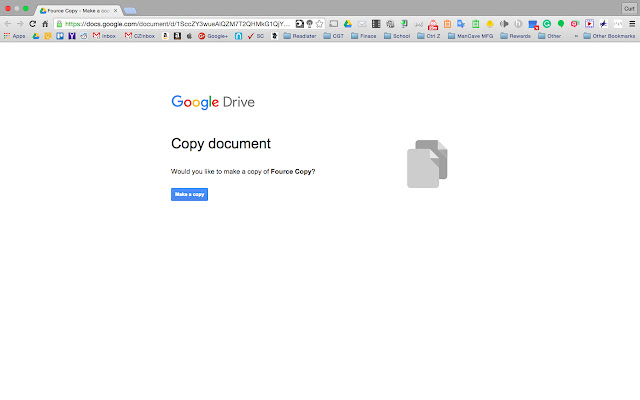The image size is (640, 400).
Task: Click the browser forward arrow
Action: [20, 24]
